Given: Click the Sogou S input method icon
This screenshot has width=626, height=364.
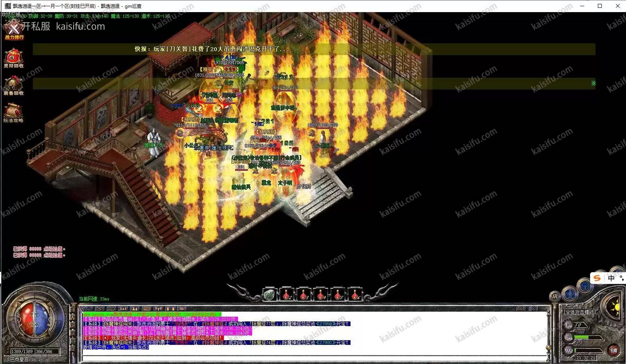Looking at the screenshot, I should (597, 278).
